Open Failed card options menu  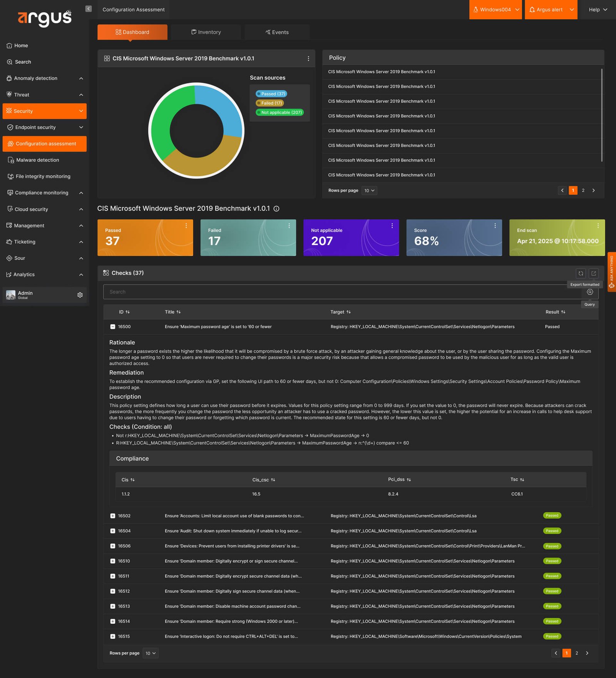[289, 226]
